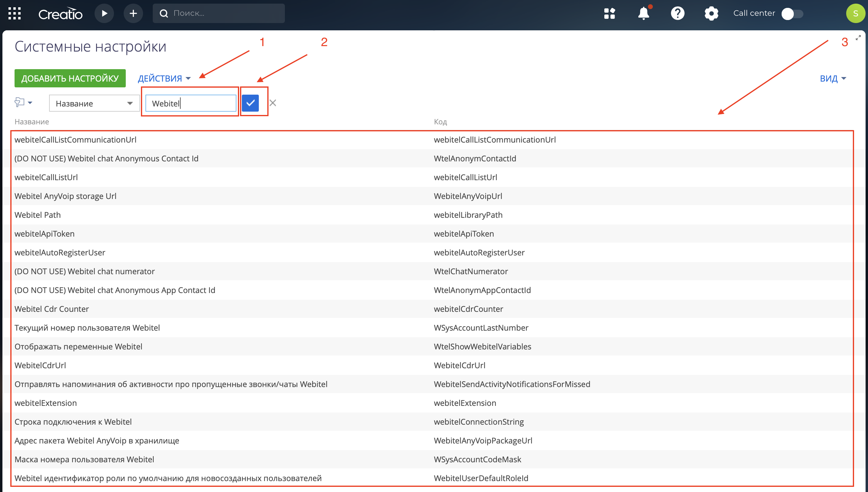
Task: Apply the filter with the blue checkmark
Action: click(x=250, y=103)
